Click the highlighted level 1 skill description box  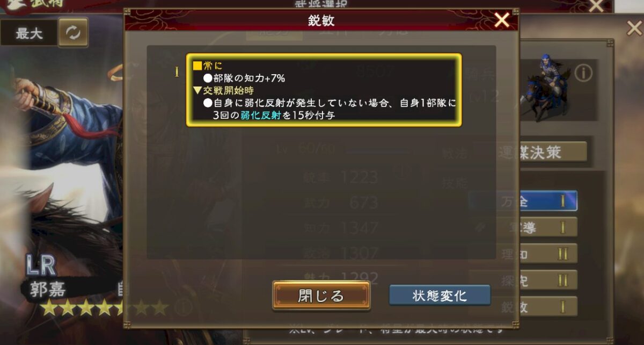point(324,90)
